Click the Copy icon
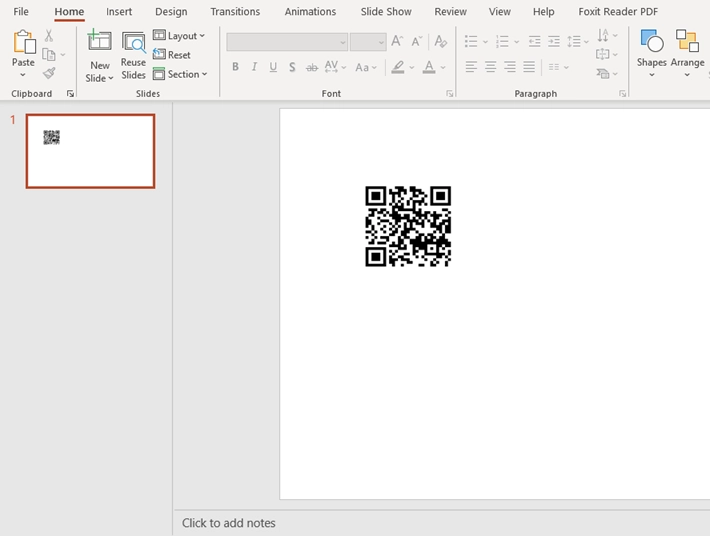This screenshot has width=710, height=536. (x=48, y=55)
